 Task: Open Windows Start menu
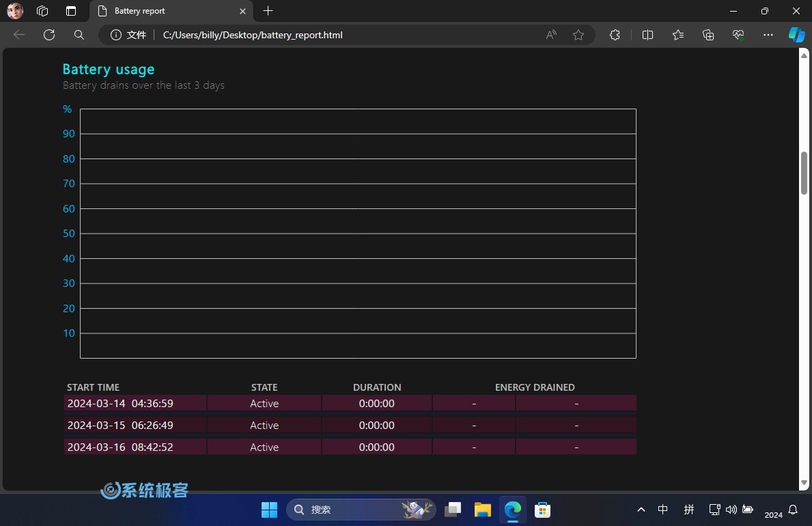click(269, 510)
